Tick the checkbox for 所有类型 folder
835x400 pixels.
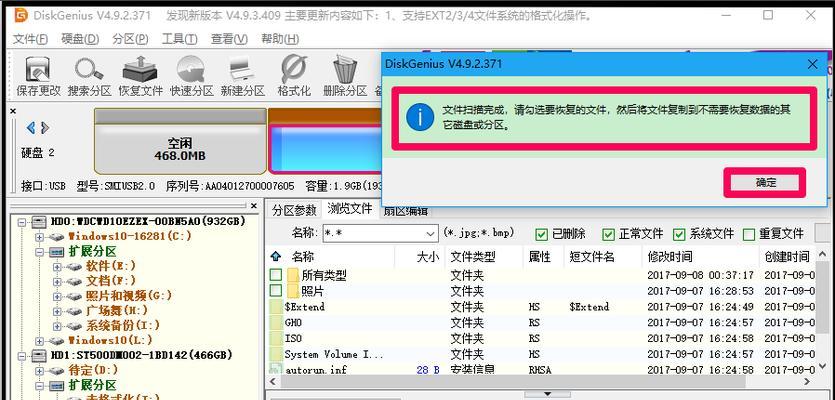point(276,275)
